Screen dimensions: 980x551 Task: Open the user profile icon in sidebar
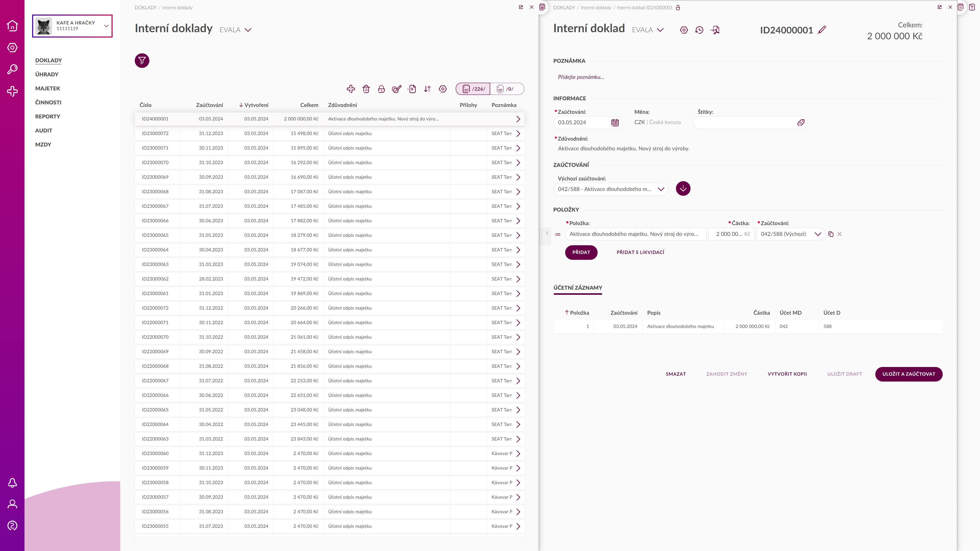pos(12,504)
